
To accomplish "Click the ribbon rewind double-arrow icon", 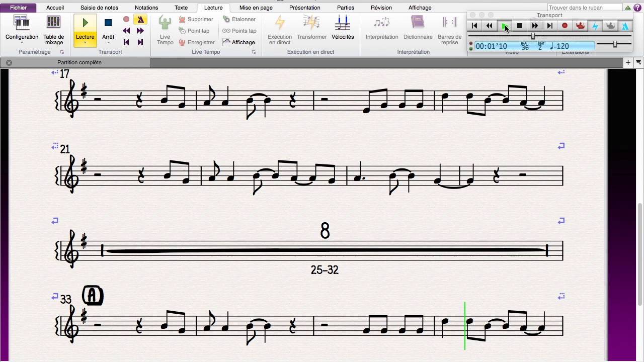I will (x=126, y=31).
